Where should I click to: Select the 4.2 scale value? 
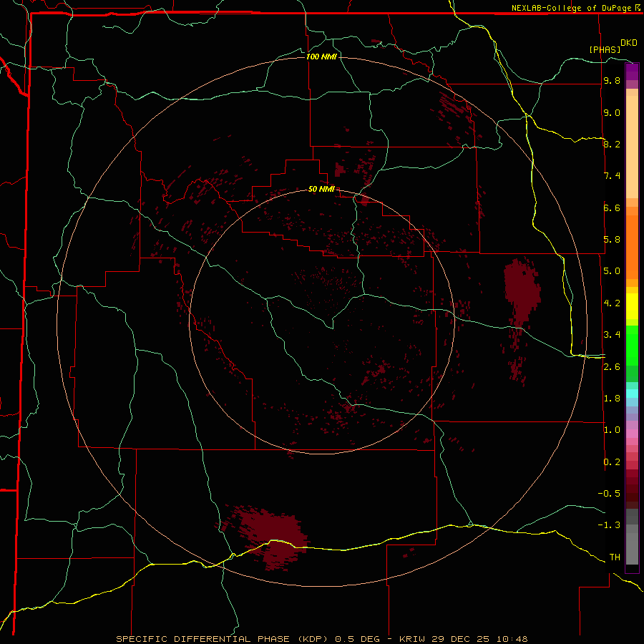(612, 303)
